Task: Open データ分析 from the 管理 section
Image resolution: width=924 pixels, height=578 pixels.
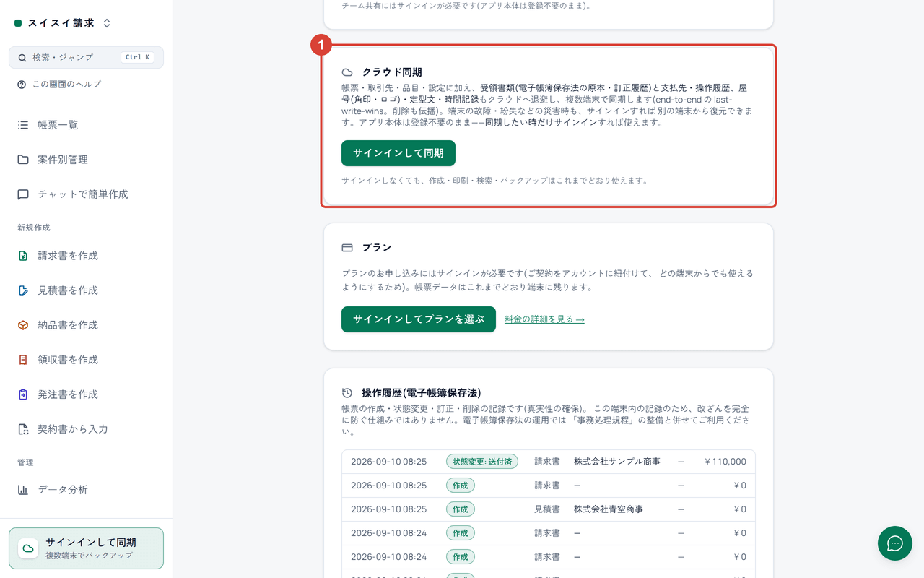Action: pos(86,490)
